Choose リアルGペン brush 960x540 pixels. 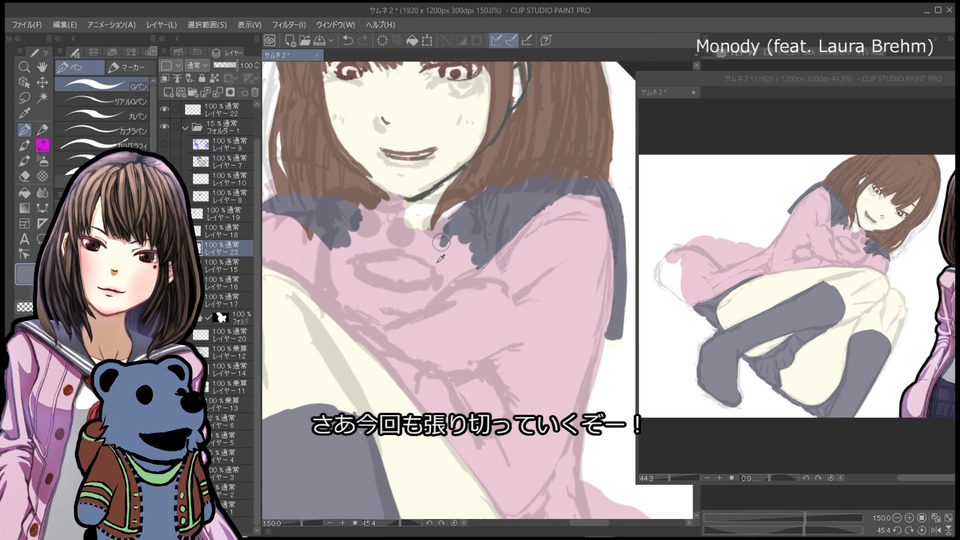click(102, 100)
